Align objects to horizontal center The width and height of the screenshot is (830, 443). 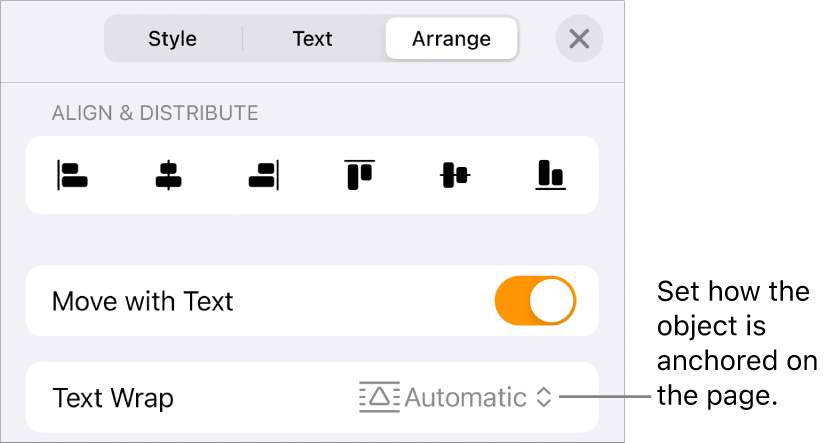(x=168, y=176)
